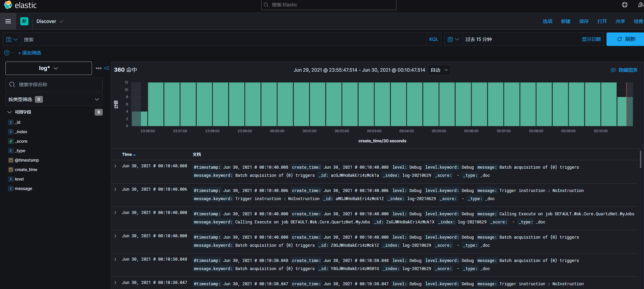Click the histogram bar at 00:05:00
The height and width of the screenshot is (289, 644).
447,104
